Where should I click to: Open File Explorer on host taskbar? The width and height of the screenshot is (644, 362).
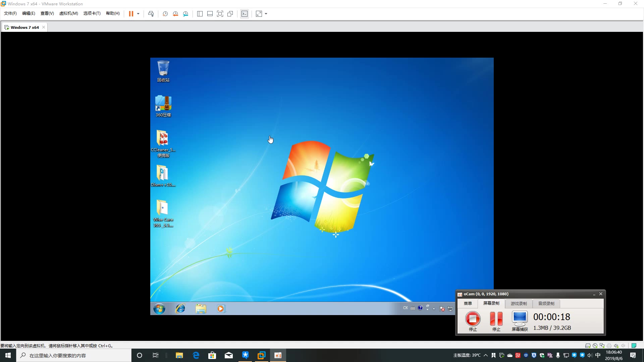(x=179, y=355)
